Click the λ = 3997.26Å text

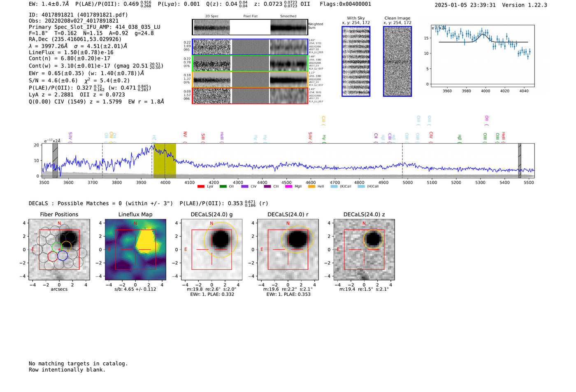coord(47,46)
